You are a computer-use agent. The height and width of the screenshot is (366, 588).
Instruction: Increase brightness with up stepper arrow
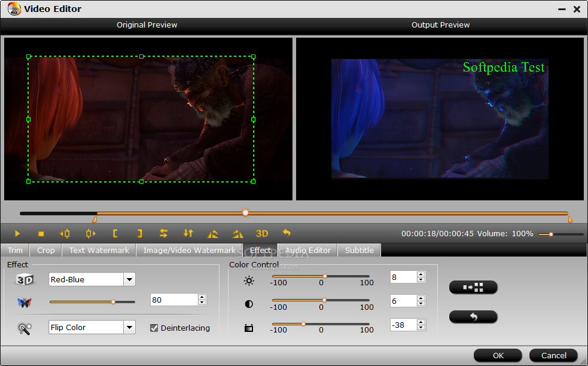click(x=421, y=274)
